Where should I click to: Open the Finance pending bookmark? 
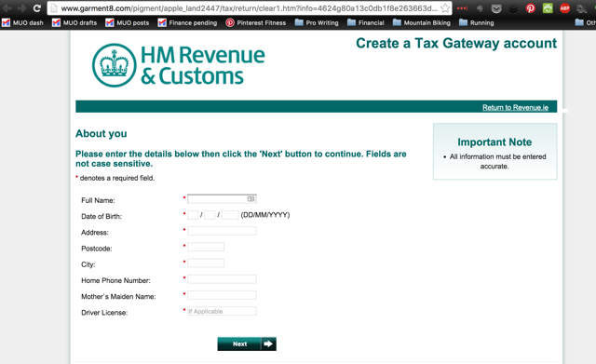[x=188, y=22]
